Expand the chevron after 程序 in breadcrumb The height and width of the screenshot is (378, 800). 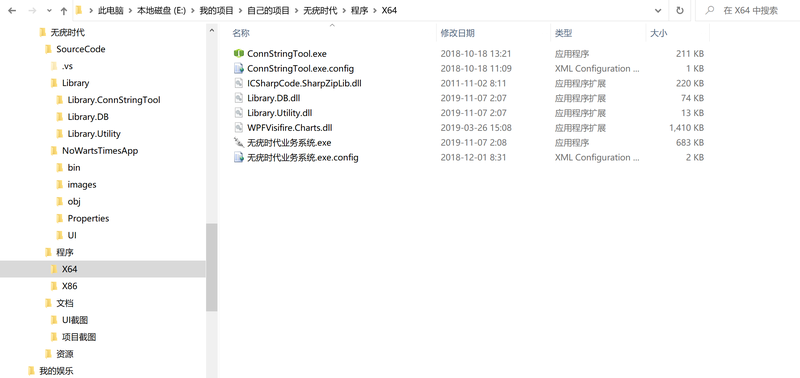(375, 10)
